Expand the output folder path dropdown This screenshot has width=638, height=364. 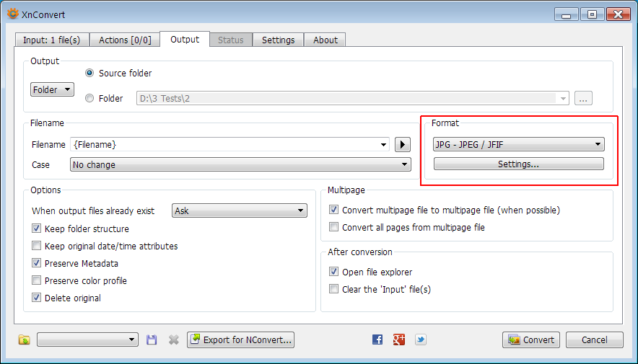(x=563, y=98)
